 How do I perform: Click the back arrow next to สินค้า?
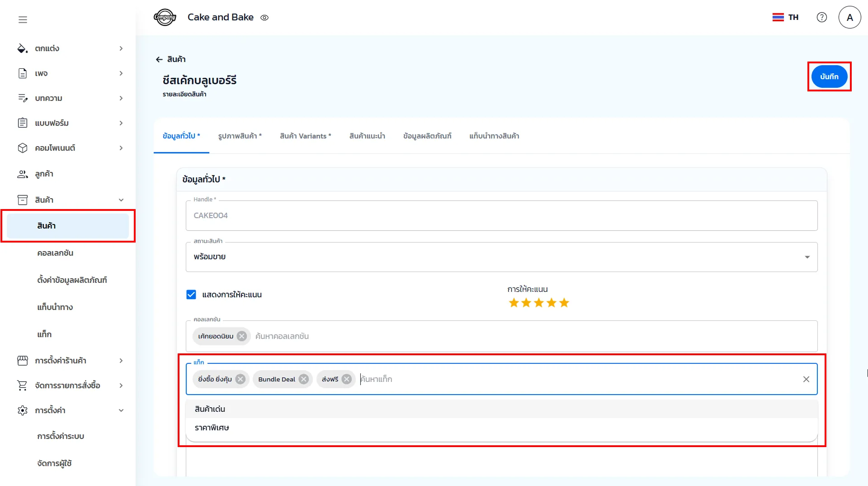click(x=159, y=59)
